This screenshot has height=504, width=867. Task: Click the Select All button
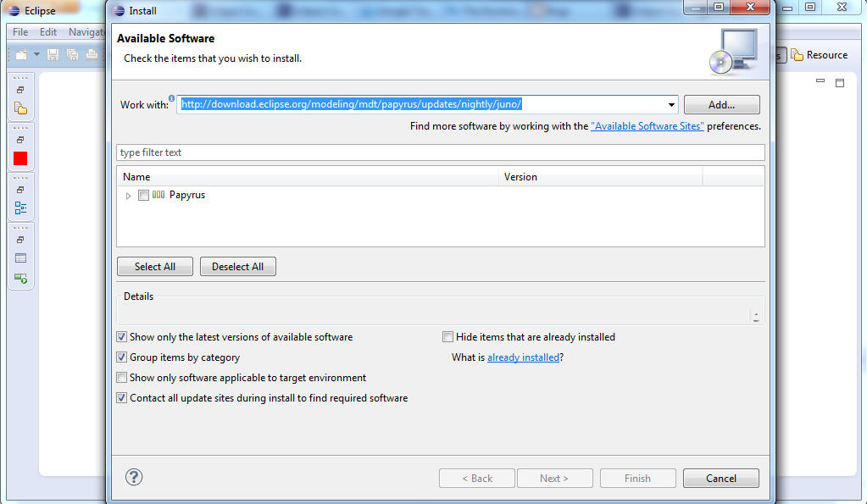pos(155,266)
